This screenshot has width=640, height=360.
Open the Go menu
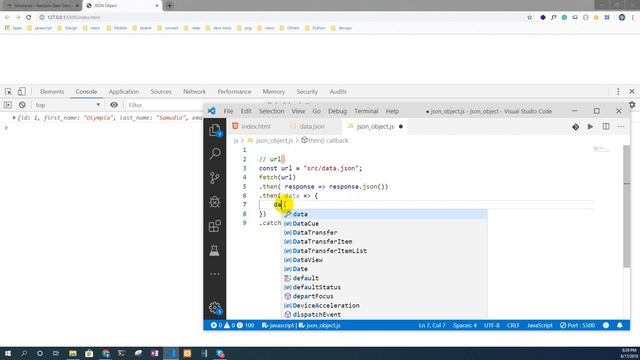[x=316, y=111]
